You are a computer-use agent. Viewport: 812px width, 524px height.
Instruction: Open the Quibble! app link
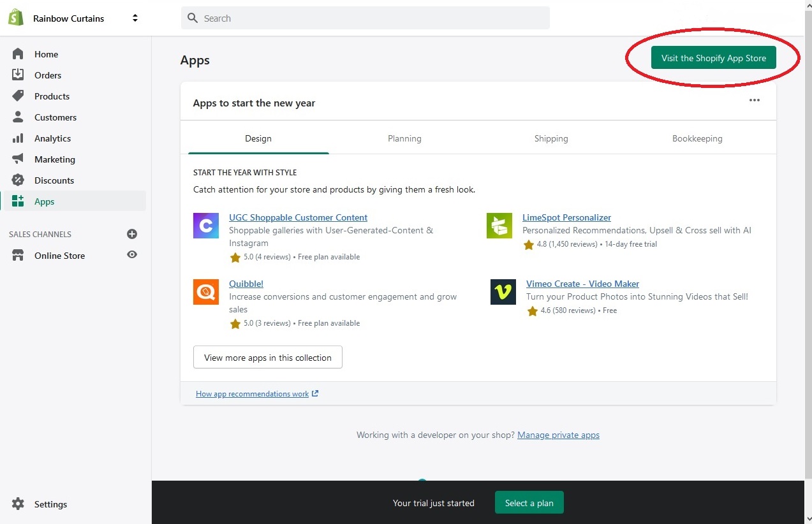coord(246,284)
